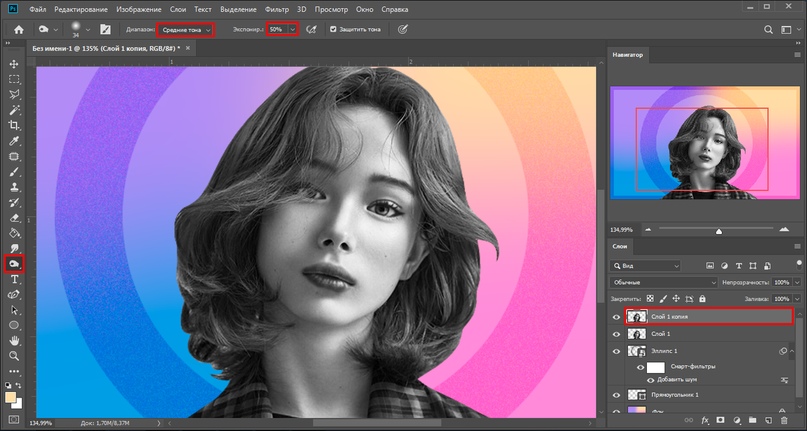Hide the Слой 1 копия layer
This screenshot has height=431, width=807.
coord(616,317)
